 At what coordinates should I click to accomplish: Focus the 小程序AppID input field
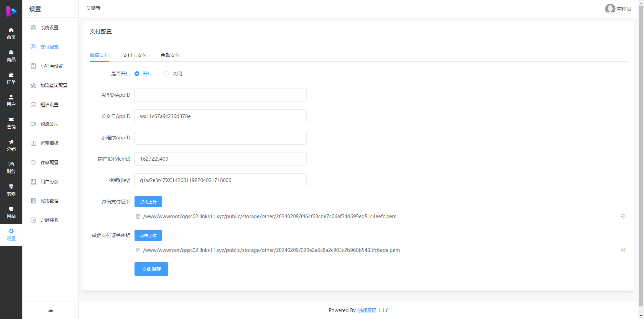coord(221,138)
